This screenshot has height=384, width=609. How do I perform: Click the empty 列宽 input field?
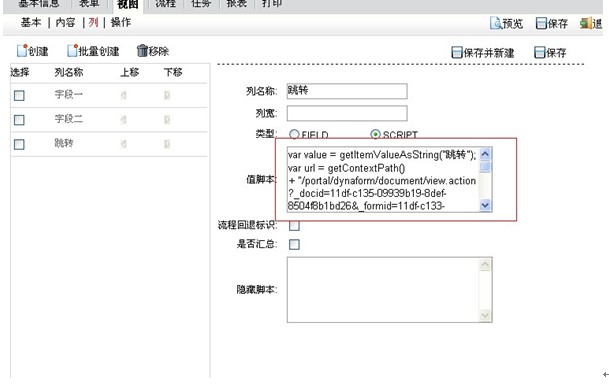[x=347, y=113]
